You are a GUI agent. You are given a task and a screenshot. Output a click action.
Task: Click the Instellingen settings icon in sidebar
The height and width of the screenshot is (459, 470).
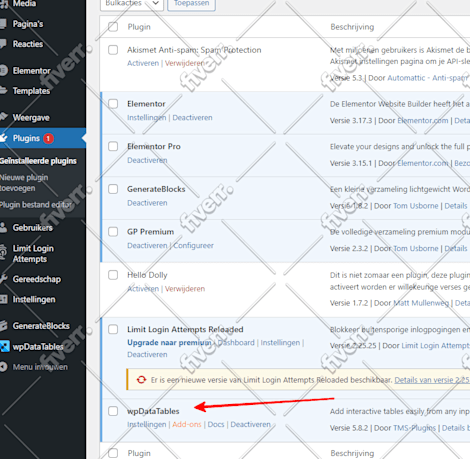[x=3, y=299]
